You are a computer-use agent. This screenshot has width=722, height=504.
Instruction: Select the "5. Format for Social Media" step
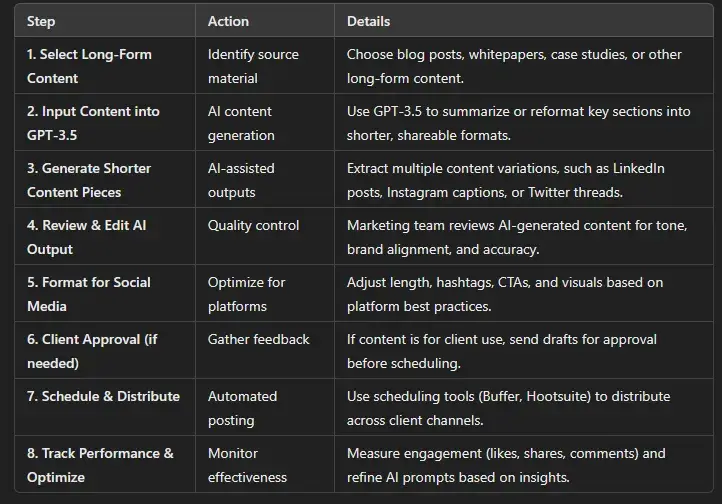pyautogui.click(x=89, y=294)
